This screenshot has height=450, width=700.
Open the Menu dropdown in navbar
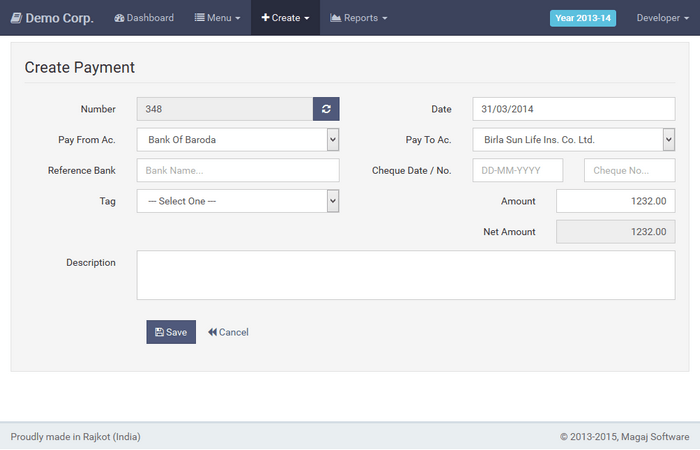(x=217, y=18)
